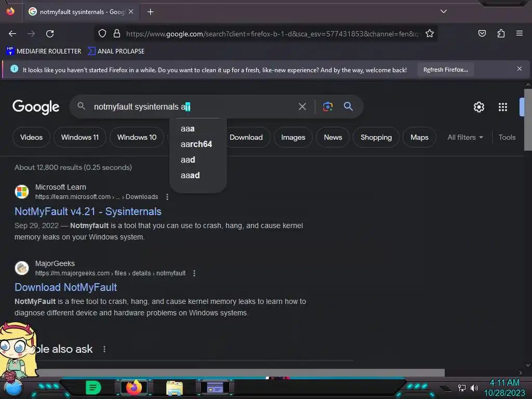Open the Save to Pocket icon

pos(482,34)
